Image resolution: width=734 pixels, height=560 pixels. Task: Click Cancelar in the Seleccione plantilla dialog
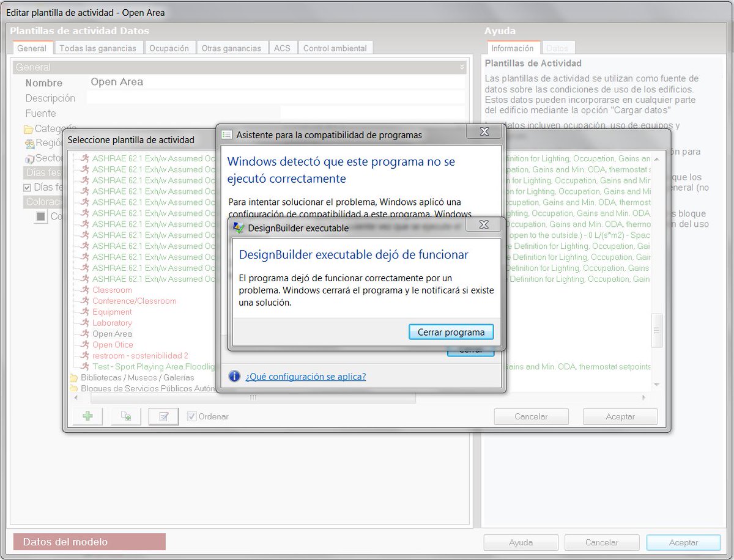(531, 416)
